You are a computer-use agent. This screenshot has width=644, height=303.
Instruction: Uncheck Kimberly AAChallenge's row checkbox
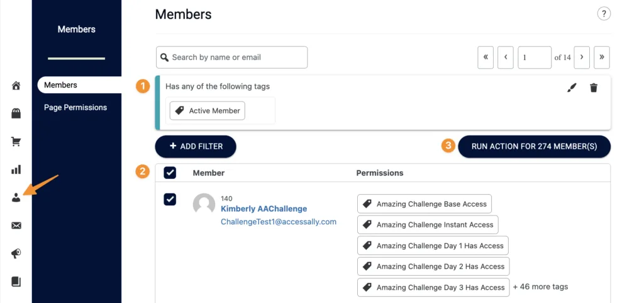[x=170, y=199]
